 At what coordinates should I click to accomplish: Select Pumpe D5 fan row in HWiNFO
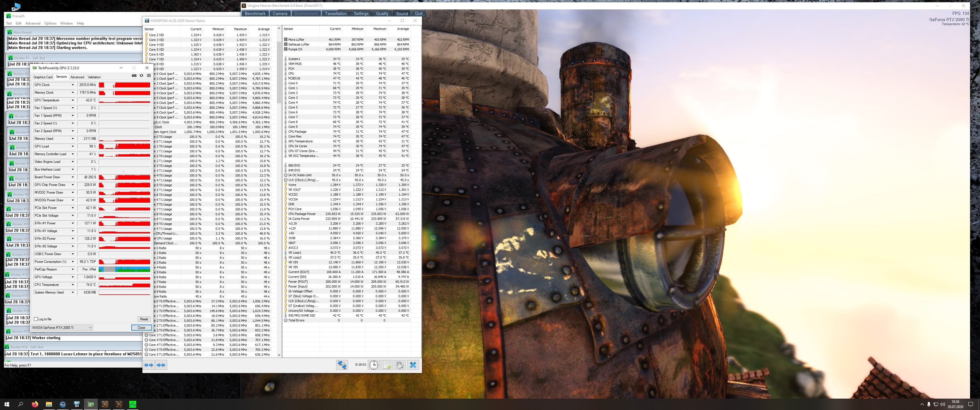click(x=347, y=50)
